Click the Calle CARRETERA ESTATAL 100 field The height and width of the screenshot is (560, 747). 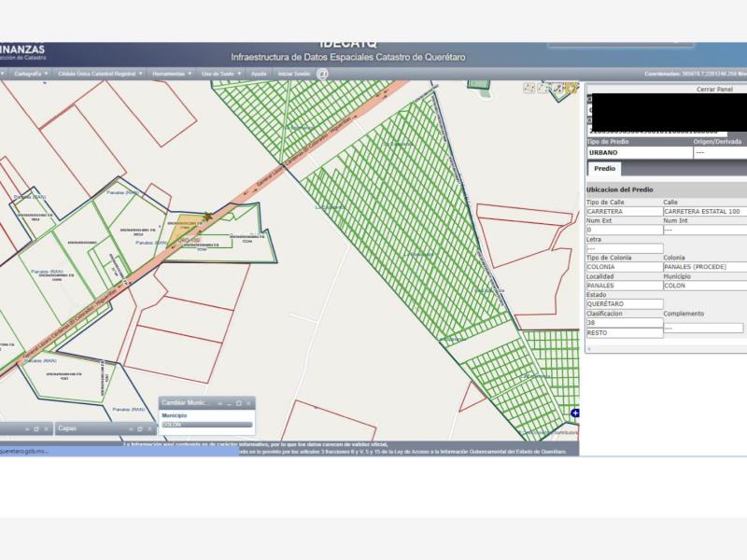[x=705, y=212]
